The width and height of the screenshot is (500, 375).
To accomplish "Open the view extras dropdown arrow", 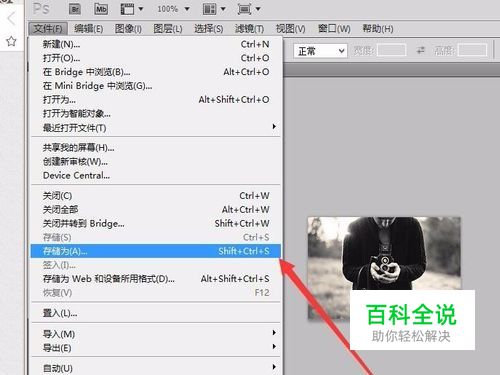I will pos(141,9).
